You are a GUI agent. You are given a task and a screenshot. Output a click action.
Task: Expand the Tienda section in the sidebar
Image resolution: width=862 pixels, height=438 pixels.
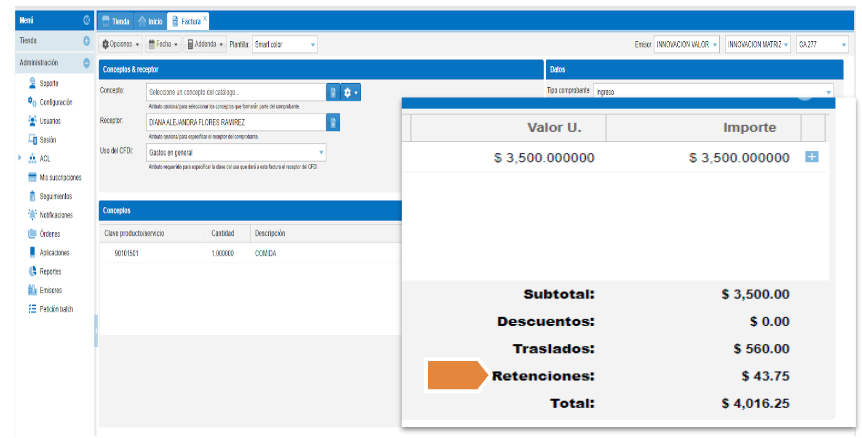(x=86, y=41)
